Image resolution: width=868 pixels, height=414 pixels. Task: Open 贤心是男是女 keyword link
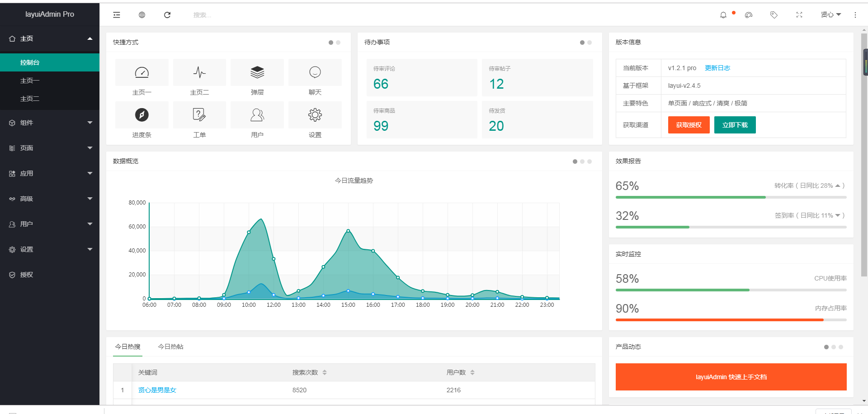[157, 390]
